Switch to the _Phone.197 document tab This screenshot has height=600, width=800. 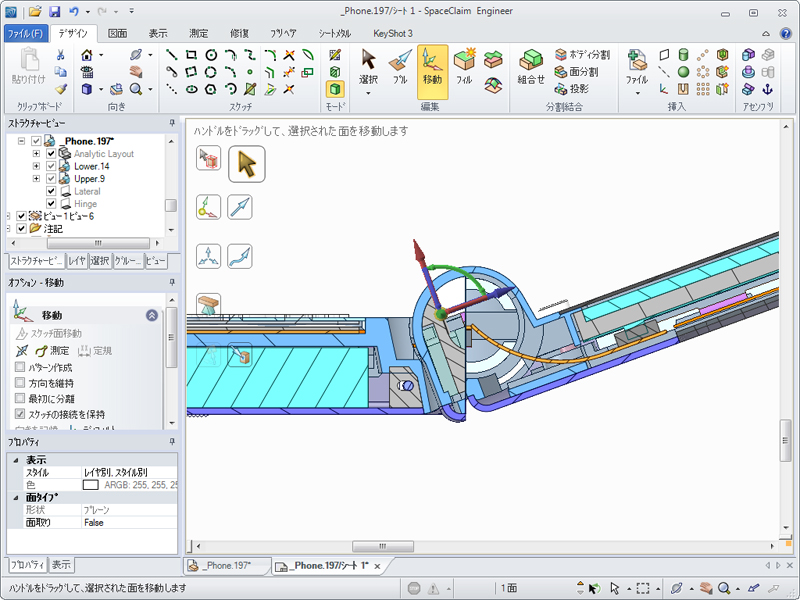pyautogui.click(x=227, y=566)
